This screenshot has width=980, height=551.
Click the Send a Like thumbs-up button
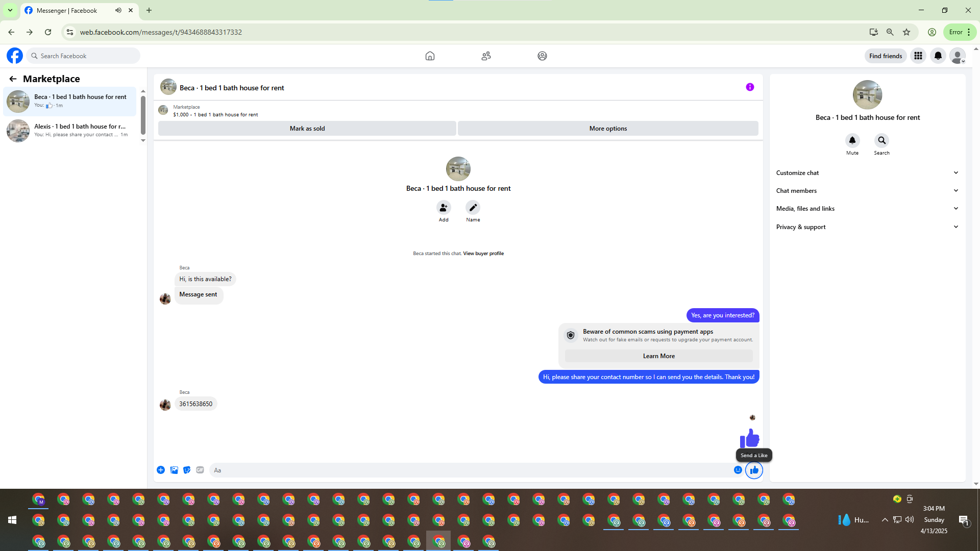click(x=754, y=470)
